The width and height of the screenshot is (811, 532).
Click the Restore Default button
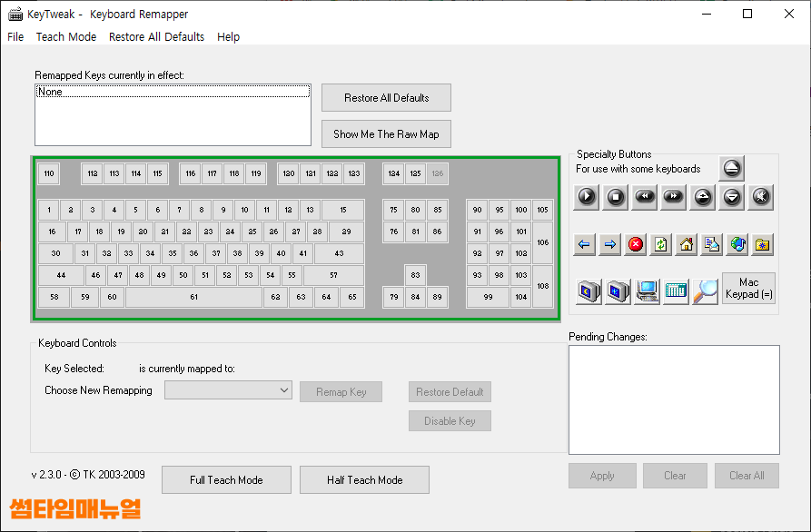click(x=450, y=392)
